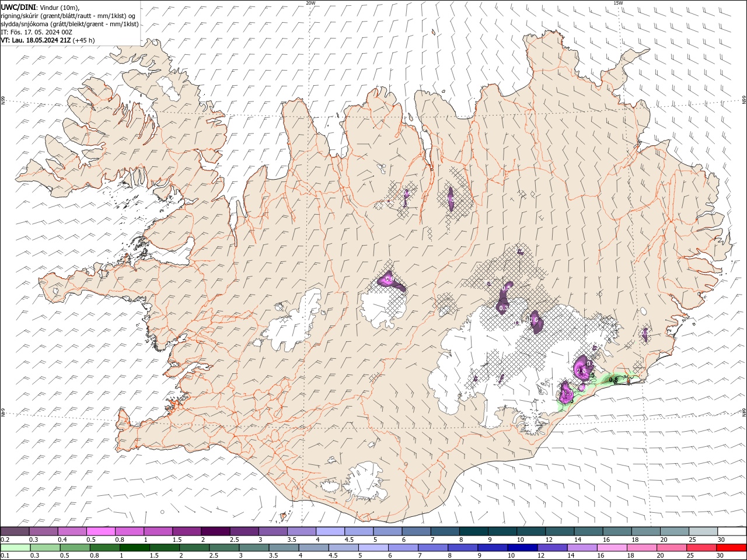Select the 'IT: Fös. 17. 05. 2024 00Z' line
Image resolution: width=747 pixels, height=560 pixels.
click(x=36, y=32)
